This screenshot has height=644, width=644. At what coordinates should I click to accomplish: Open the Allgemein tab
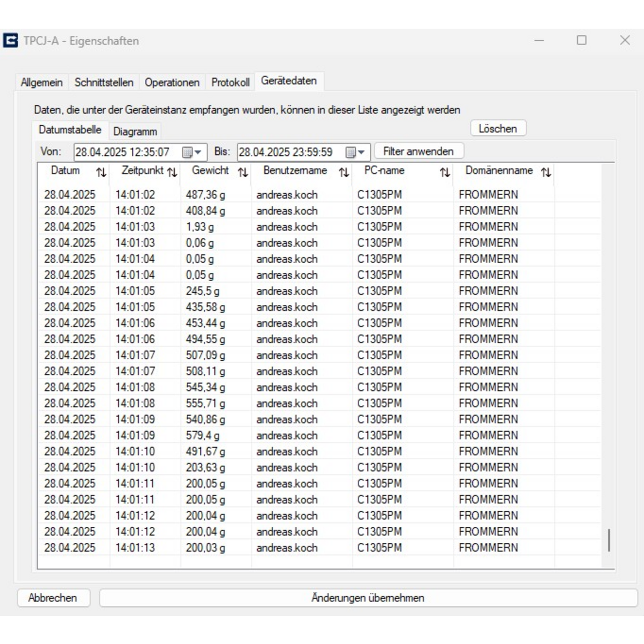(x=41, y=82)
